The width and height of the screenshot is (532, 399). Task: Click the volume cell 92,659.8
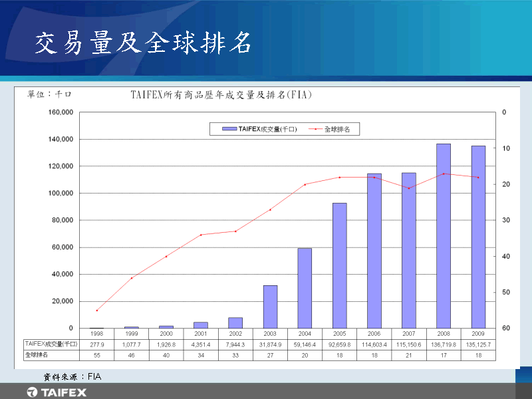(340, 344)
